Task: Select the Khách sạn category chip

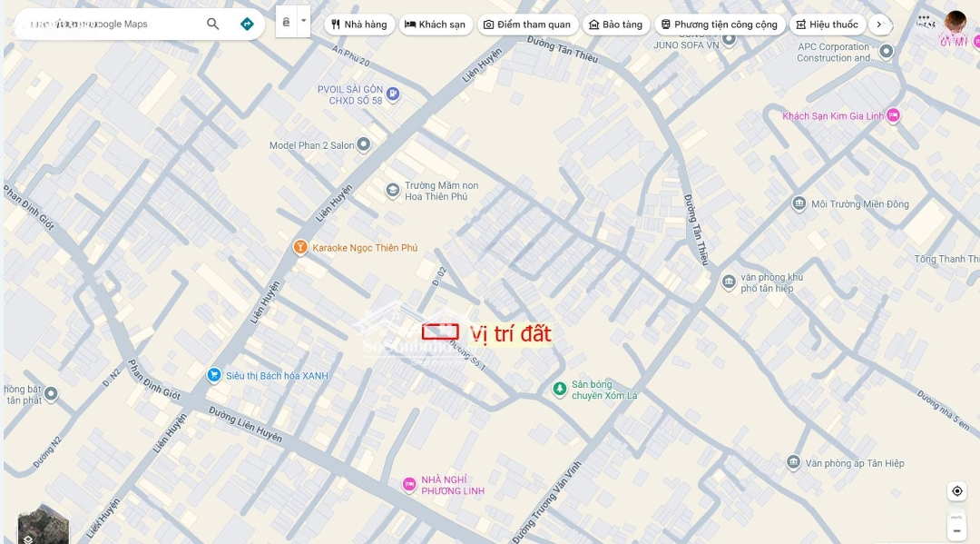Action: coord(435,25)
